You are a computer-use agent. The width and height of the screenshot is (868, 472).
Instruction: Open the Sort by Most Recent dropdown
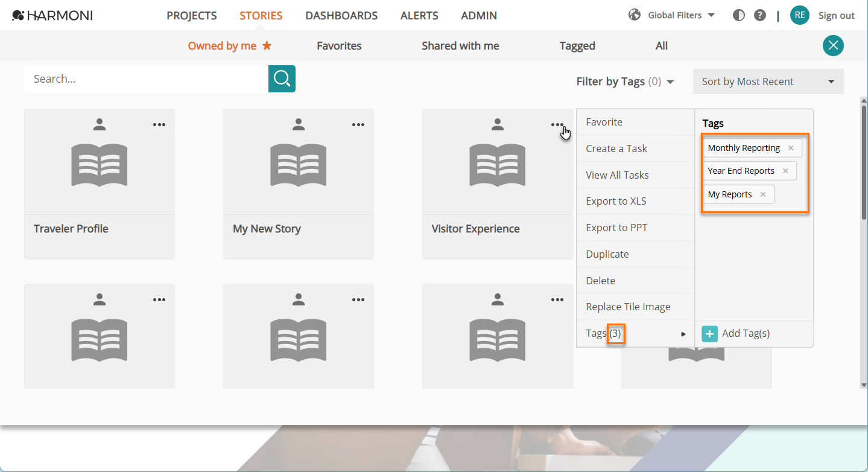click(x=768, y=81)
